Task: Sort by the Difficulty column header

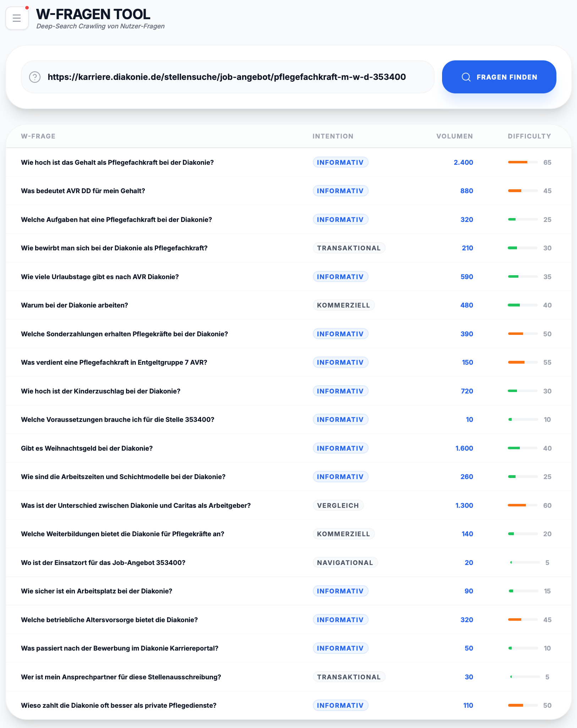Action: coord(529,136)
